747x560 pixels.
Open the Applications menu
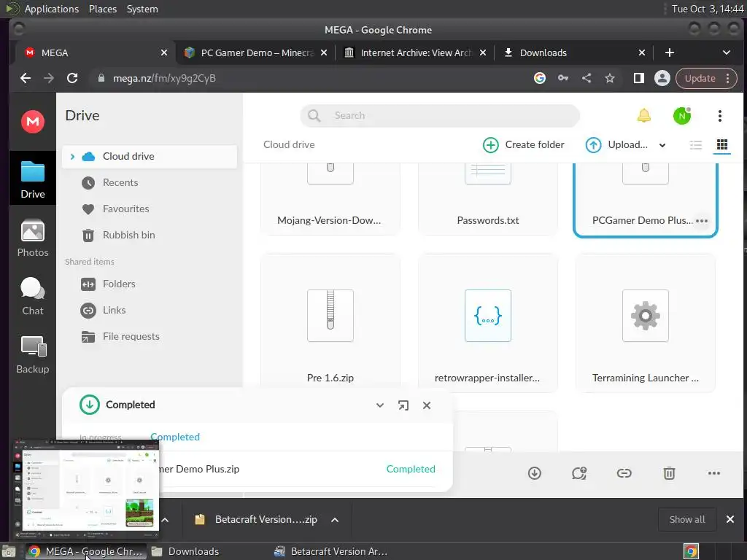(x=52, y=9)
